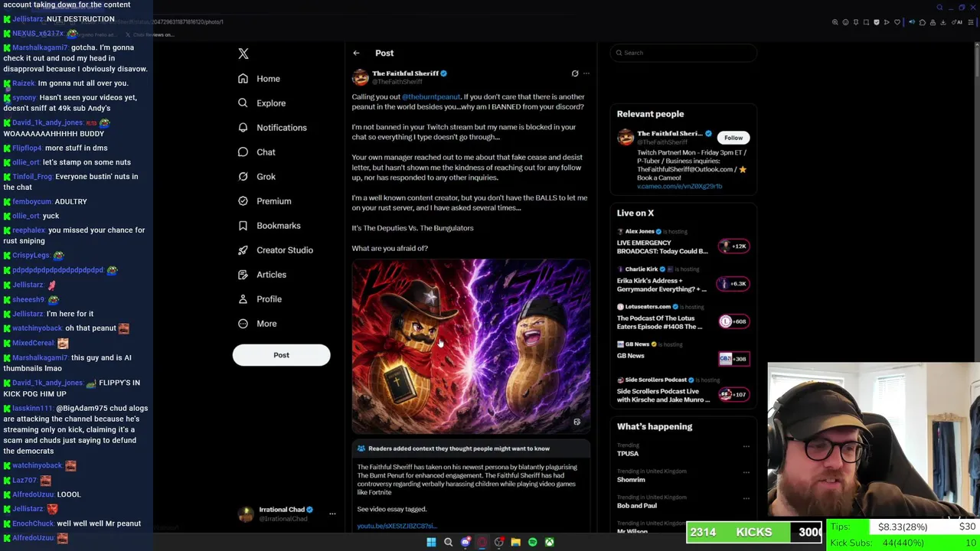Open the @theburntpeanut mention link

tap(431, 97)
